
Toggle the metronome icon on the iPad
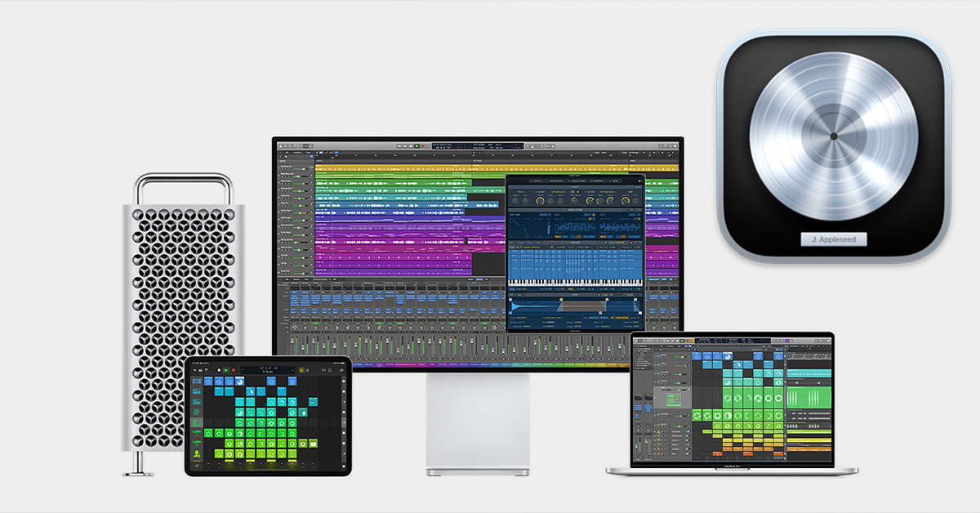[307, 370]
